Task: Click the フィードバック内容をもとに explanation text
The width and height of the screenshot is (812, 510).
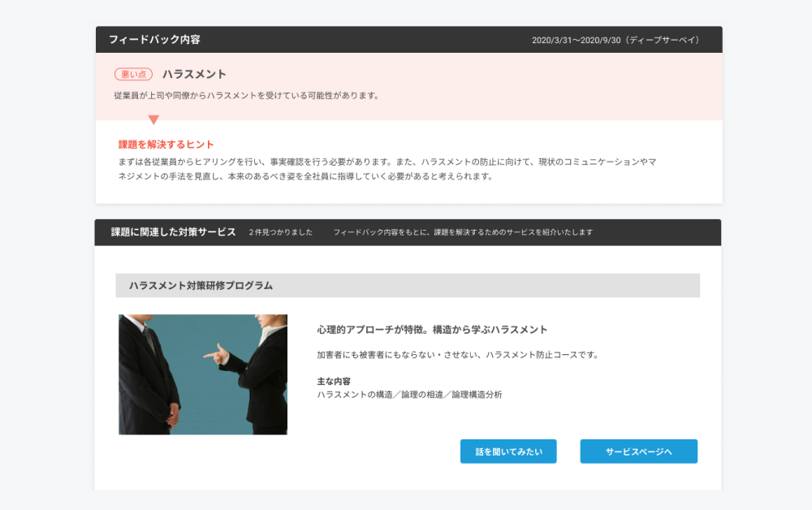Action: (463, 232)
